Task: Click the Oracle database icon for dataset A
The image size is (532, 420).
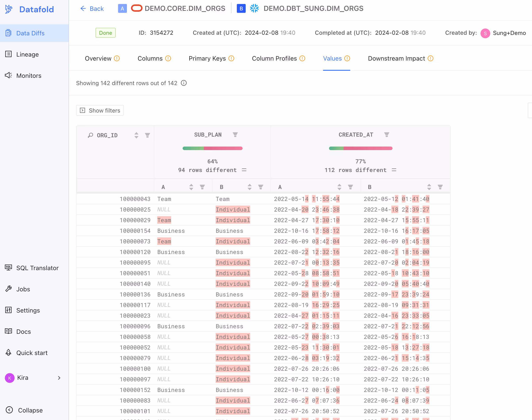Action: (136, 8)
